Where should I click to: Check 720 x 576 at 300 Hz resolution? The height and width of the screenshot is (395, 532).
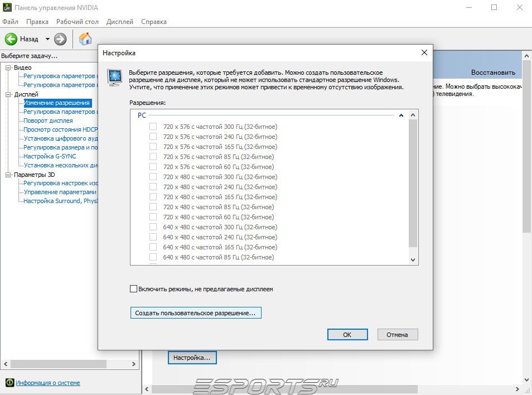coord(153,127)
